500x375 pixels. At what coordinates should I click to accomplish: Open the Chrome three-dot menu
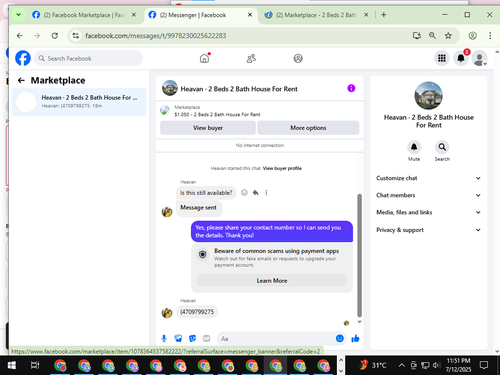point(490,36)
